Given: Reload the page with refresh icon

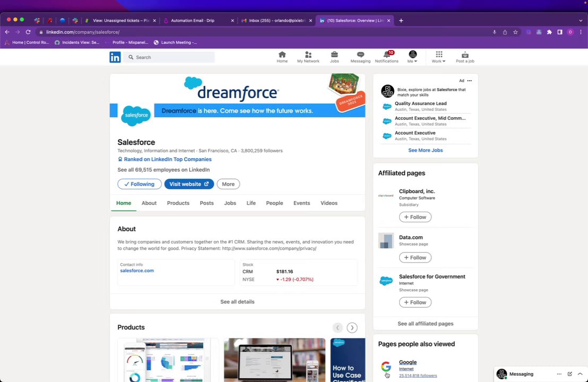Looking at the screenshot, I should click(28, 32).
